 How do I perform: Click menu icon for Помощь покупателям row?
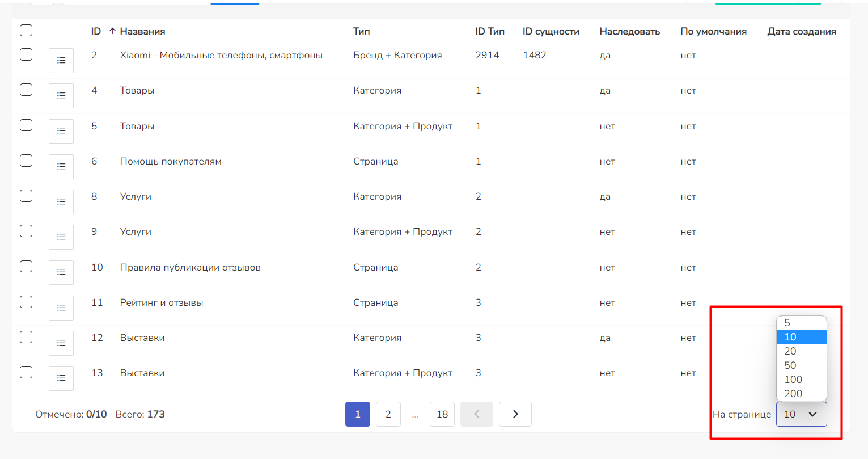point(61,167)
